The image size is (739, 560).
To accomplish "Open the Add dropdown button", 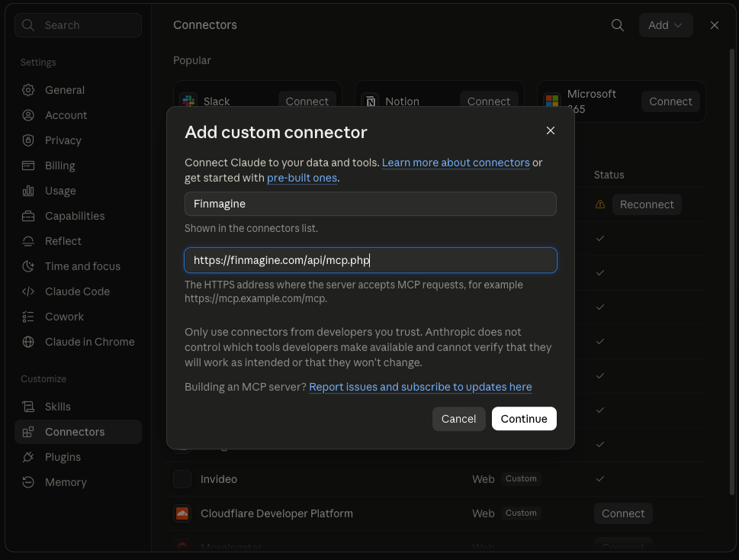I will pyautogui.click(x=666, y=25).
